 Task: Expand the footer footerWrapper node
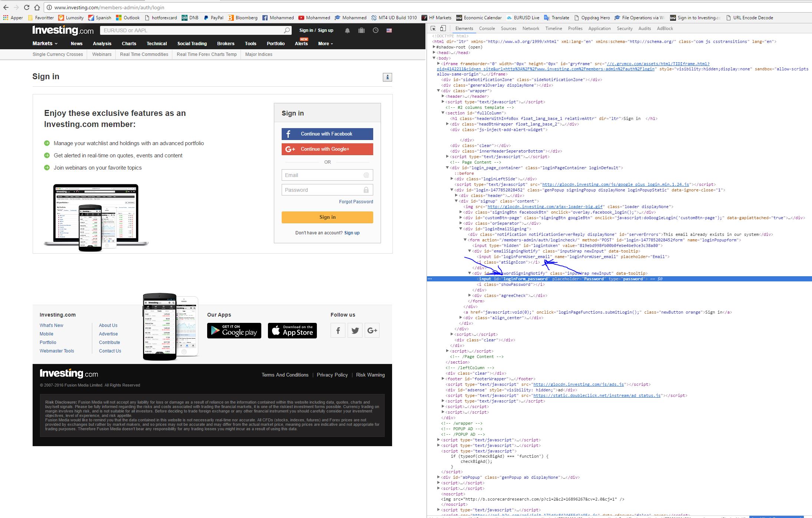[x=443, y=379]
